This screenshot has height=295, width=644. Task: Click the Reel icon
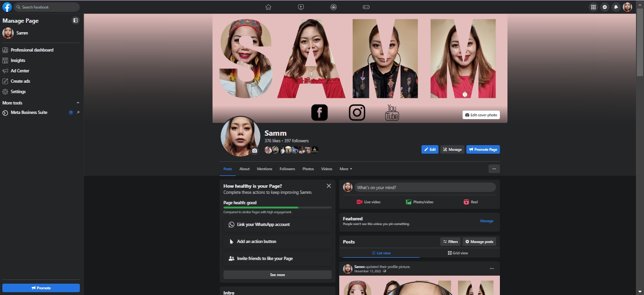tap(466, 202)
